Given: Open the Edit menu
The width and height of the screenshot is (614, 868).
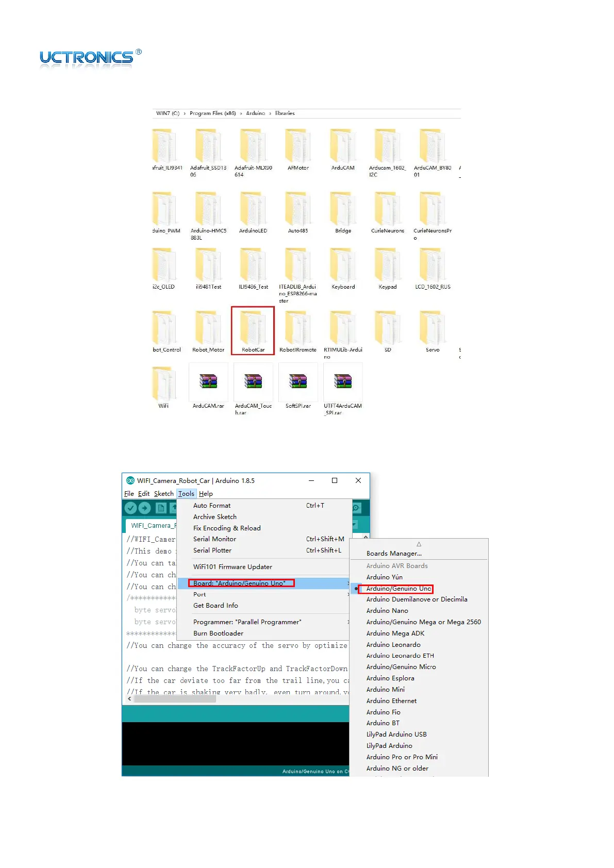Looking at the screenshot, I should pyautogui.click(x=144, y=494).
